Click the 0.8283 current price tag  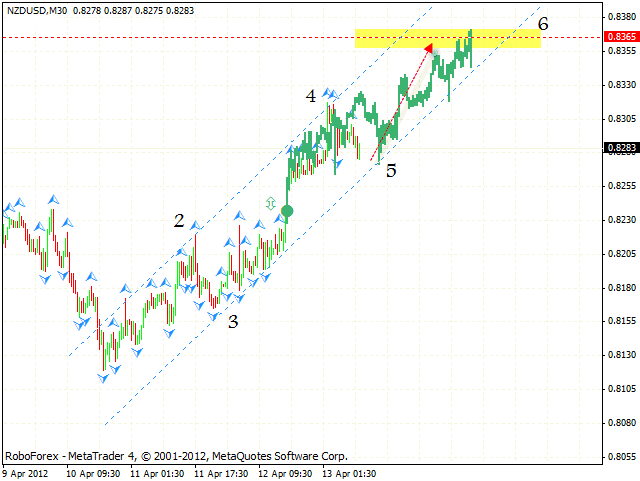(x=621, y=148)
